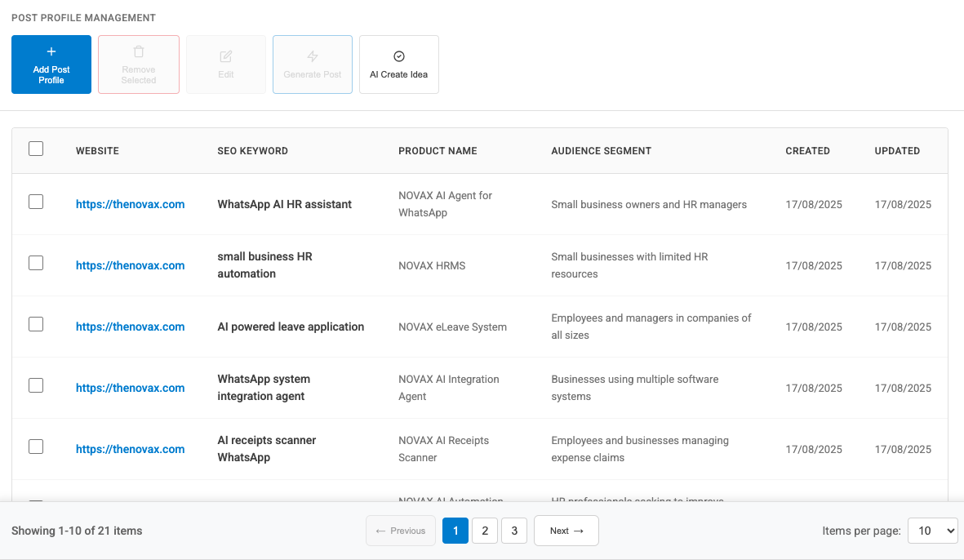Check the small business HR automation row
Image resolution: width=964 pixels, height=560 pixels.
coord(36,263)
